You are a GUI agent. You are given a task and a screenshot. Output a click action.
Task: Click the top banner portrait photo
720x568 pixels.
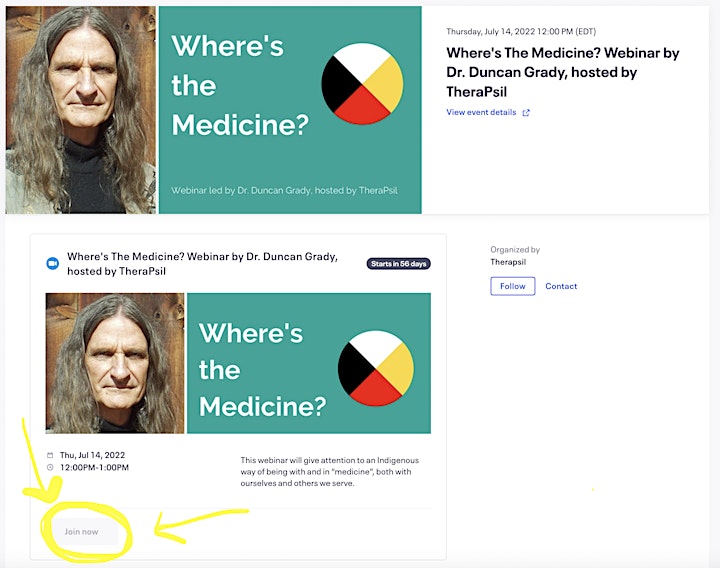(x=80, y=110)
